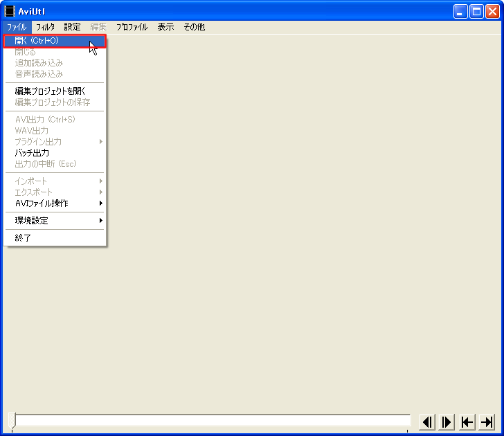Image resolution: width=504 pixels, height=436 pixels.
Task: Maximize the AviUtl window
Action: click(476, 11)
